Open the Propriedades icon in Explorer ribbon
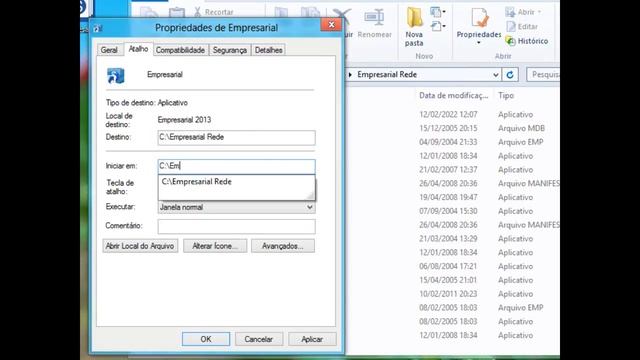The image size is (640, 360). (x=479, y=18)
